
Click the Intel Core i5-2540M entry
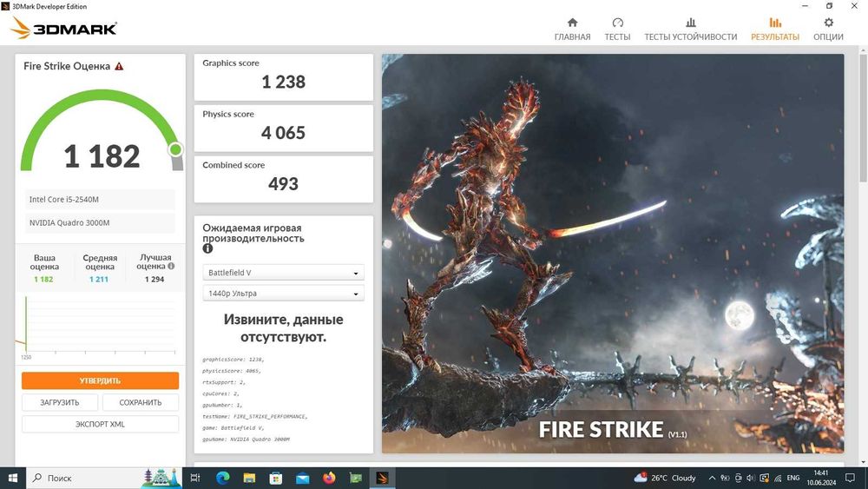[x=100, y=200]
